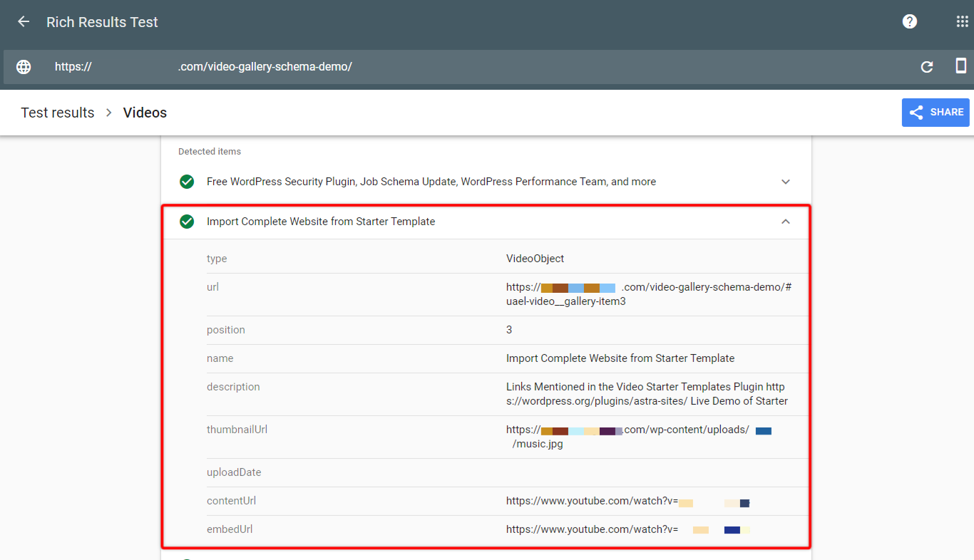
Task: Collapse the Import Complete Website item chevron
Action: click(x=786, y=222)
